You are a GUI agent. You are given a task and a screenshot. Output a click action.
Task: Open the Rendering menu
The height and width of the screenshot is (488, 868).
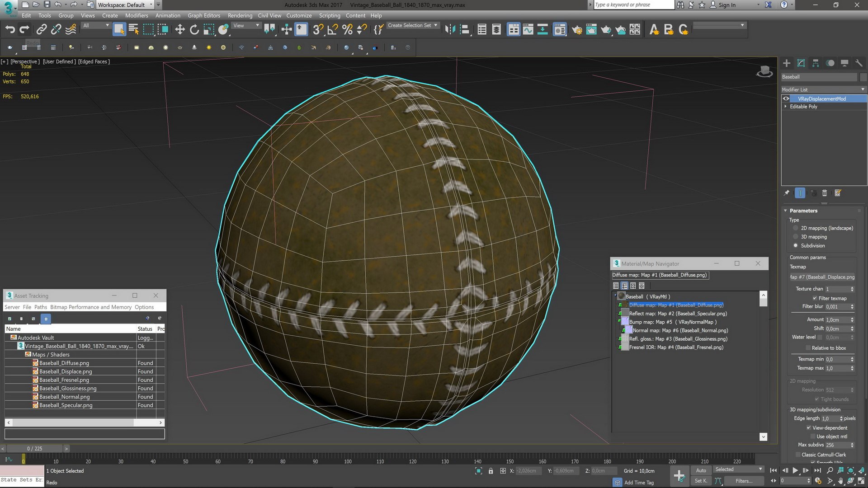(240, 15)
